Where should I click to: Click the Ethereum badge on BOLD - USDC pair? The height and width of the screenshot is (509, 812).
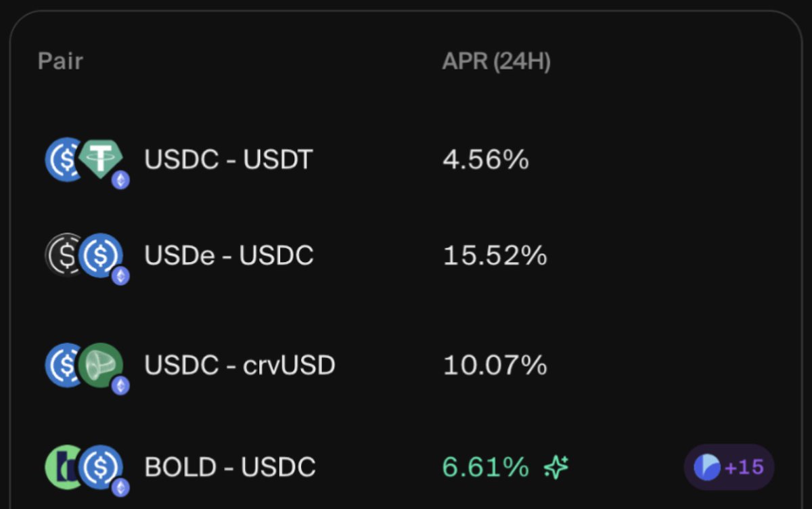click(121, 487)
